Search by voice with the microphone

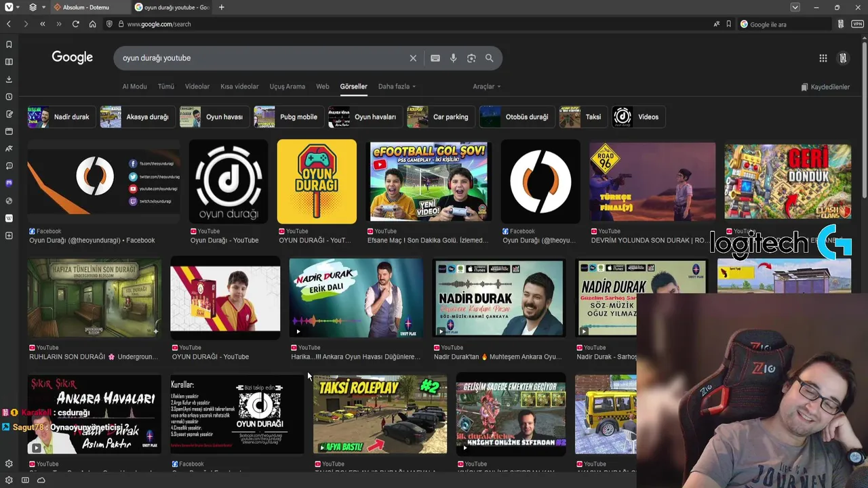[453, 58]
